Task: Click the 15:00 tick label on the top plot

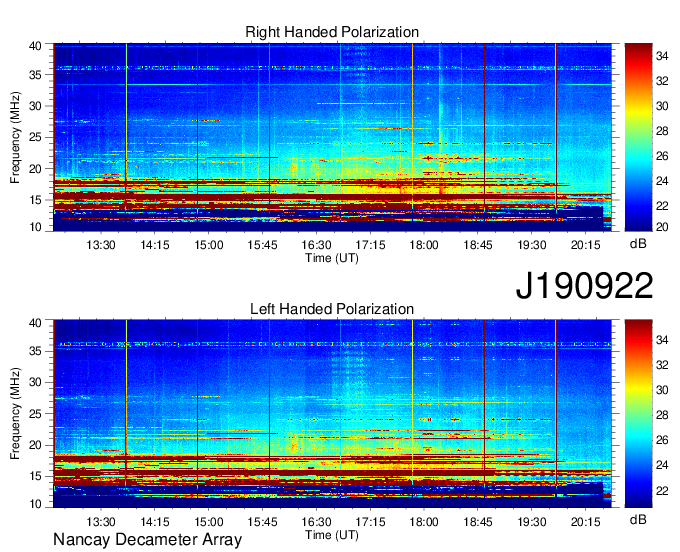Action: 209,245
